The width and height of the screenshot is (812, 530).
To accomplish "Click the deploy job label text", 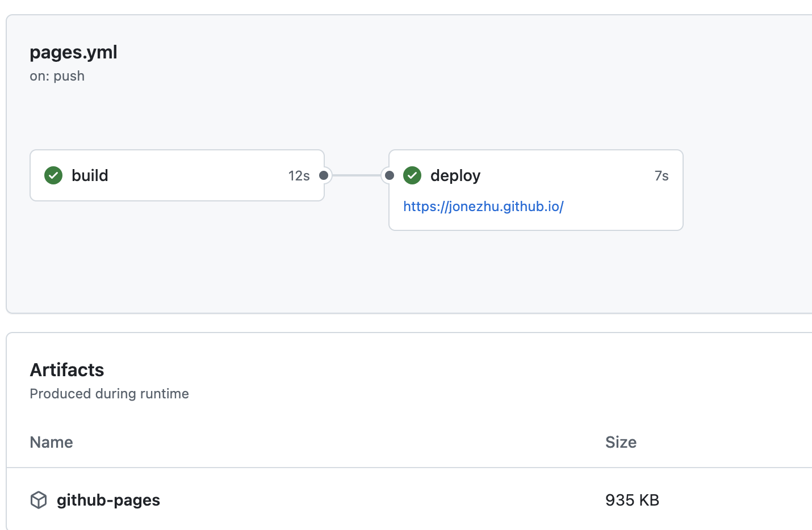I will [x=455, y=176].
